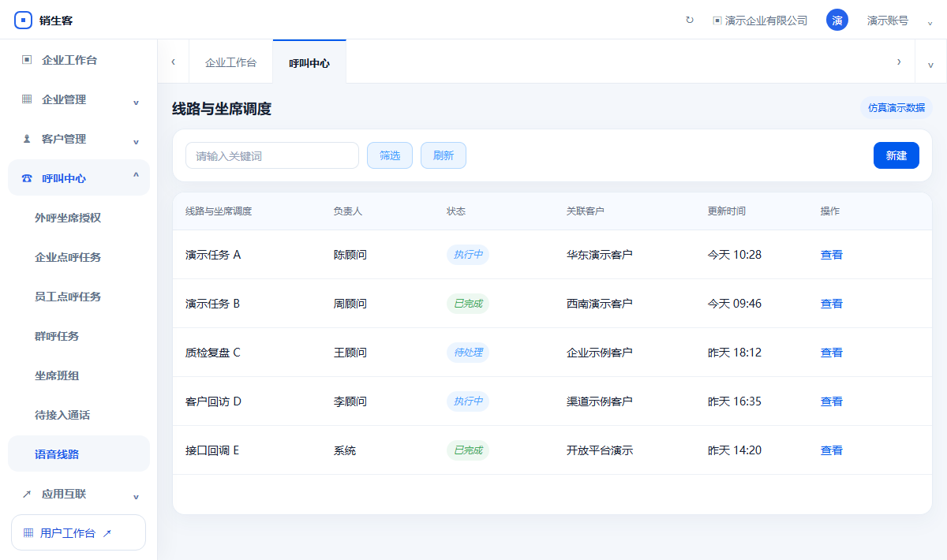
Task: Click the 今天 10:28 timestamp
Action: 735,255
